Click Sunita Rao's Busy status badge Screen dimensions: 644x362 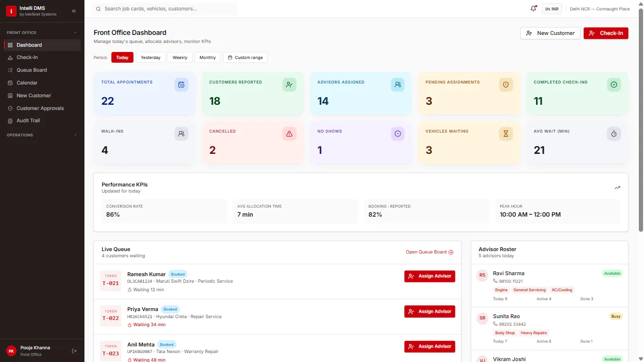pyautogui.click(x=616, y=316)
